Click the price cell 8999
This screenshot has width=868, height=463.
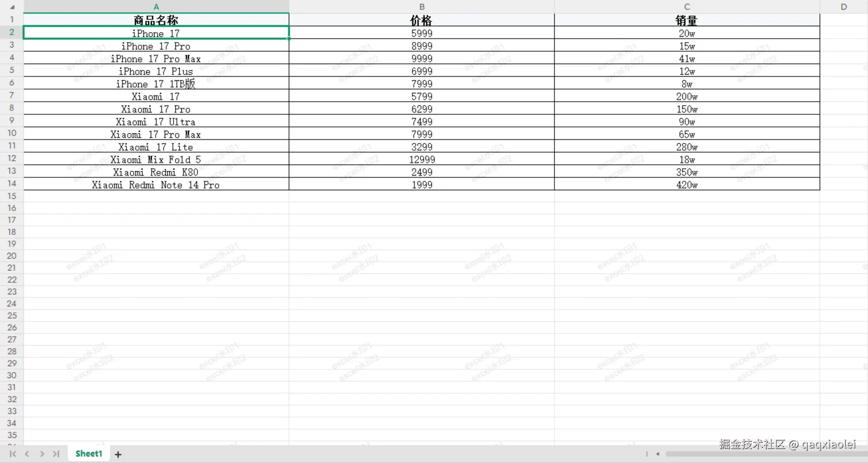tap(422, 46)
